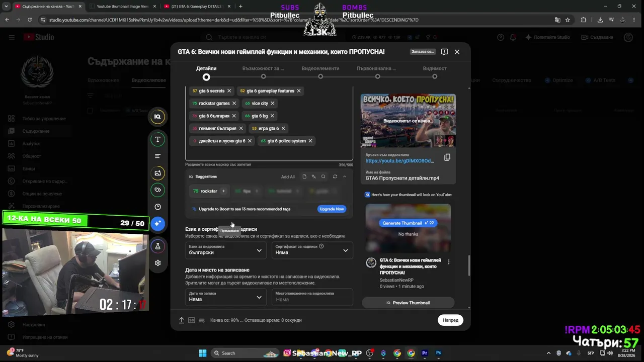
Task: Copy the video link with the copy icon
Action: (447, 157)
